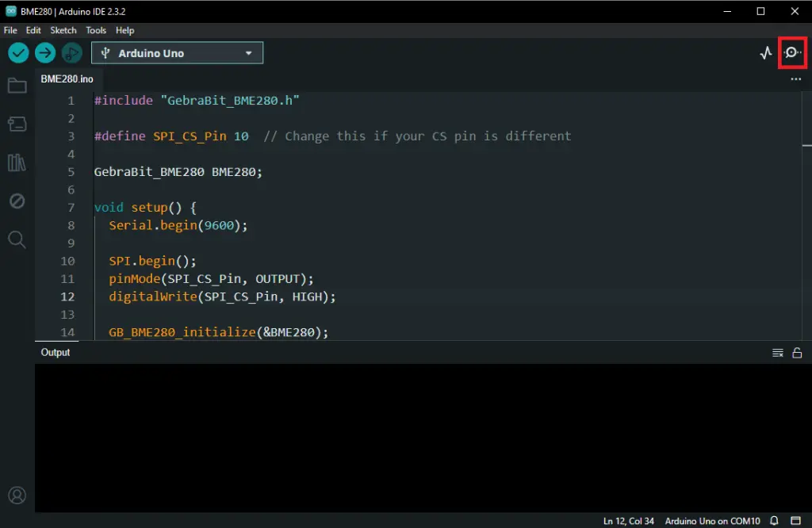Close the Arduino IDE window
The image size is (812, 528).
[x=795, y=11]
